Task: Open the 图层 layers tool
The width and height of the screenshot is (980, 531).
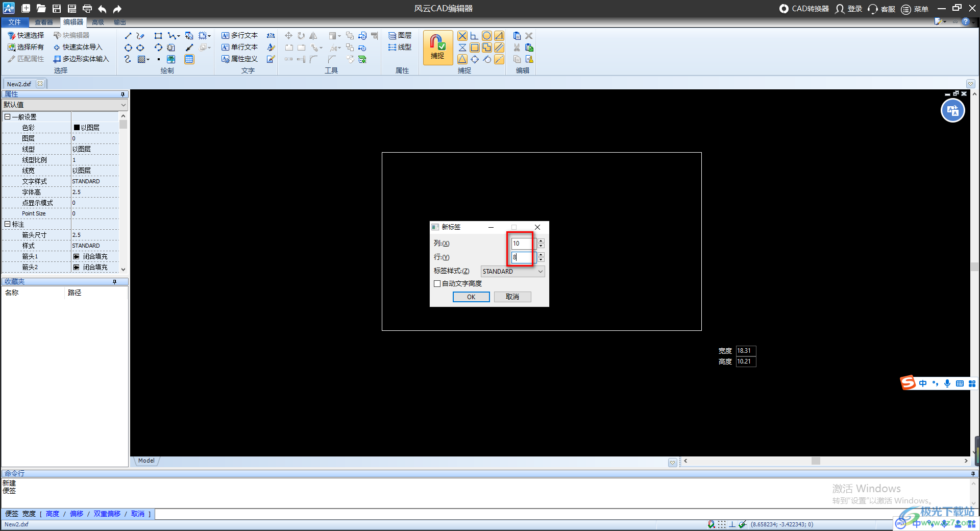Action: click(400, 35)
